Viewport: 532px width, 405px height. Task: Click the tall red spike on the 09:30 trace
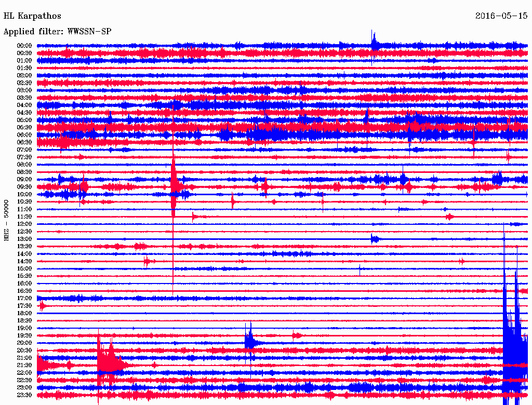coord(174,182)
